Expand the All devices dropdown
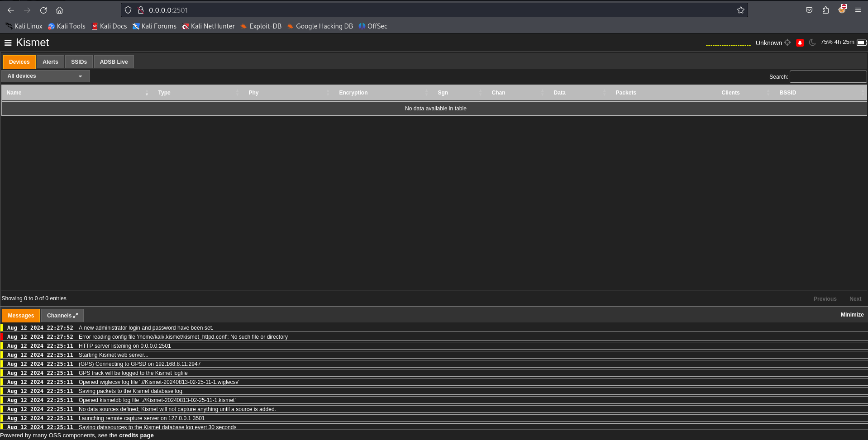The width and height of the screenshot is (868, 440). tap(45, 76)
